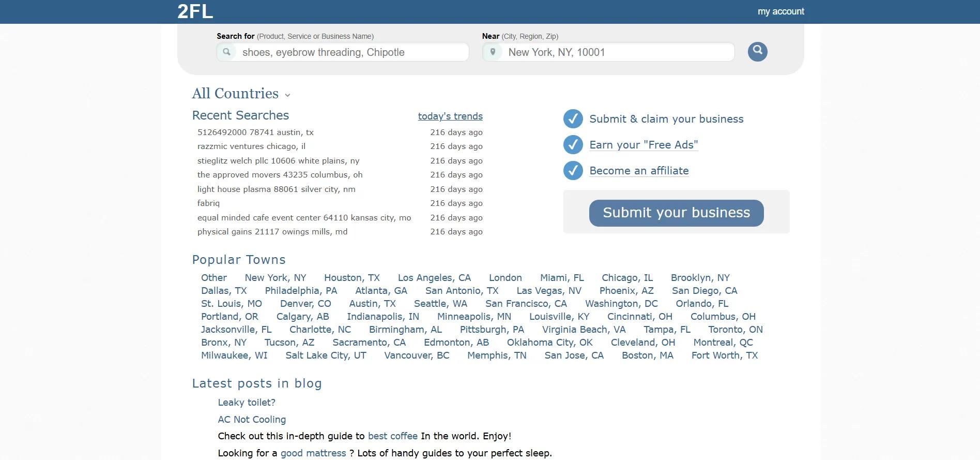Open Leaky toilet? blog post

247,403
